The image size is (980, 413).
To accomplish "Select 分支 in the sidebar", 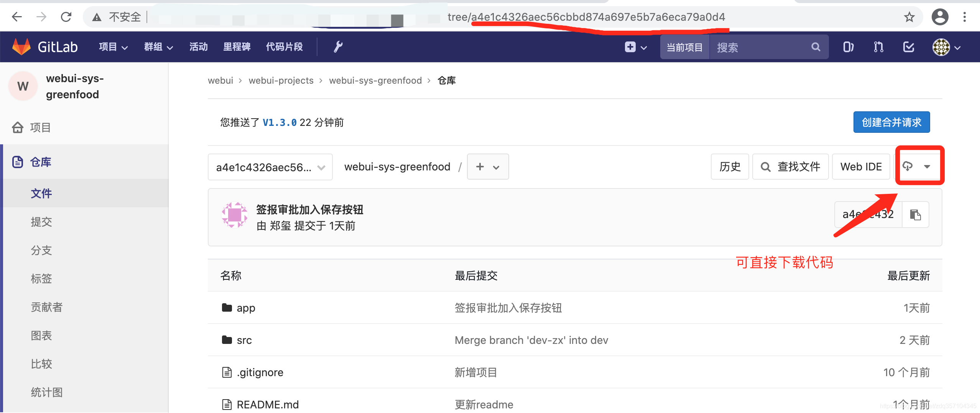I will [41, 250].
